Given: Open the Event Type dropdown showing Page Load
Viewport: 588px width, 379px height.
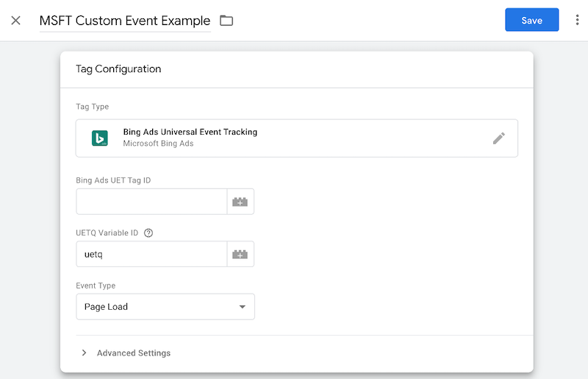Looking at the screenshot, I should [165, 307].
